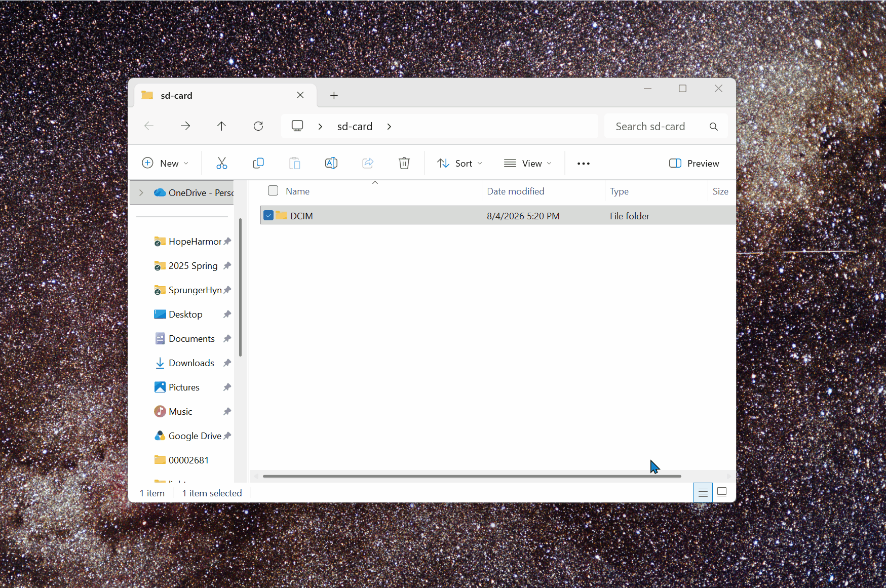Open the See more ellipsis menu
Image resolution: width=886 pixels, height=588 pixels.
[x=584, y=163]
